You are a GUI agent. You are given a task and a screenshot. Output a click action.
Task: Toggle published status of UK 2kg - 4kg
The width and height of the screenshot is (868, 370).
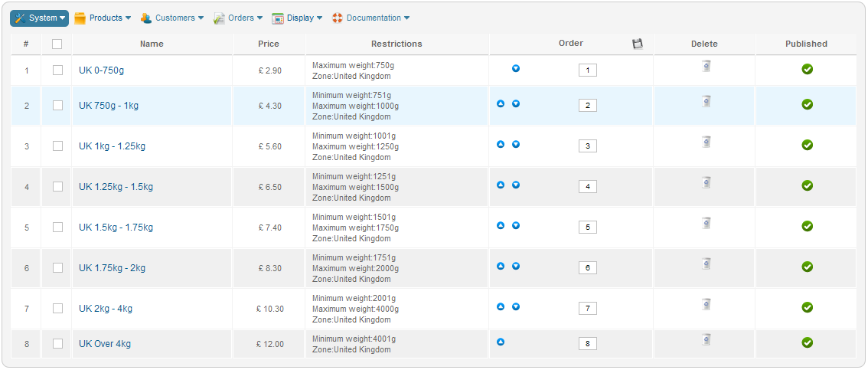[x=807, y=307]
